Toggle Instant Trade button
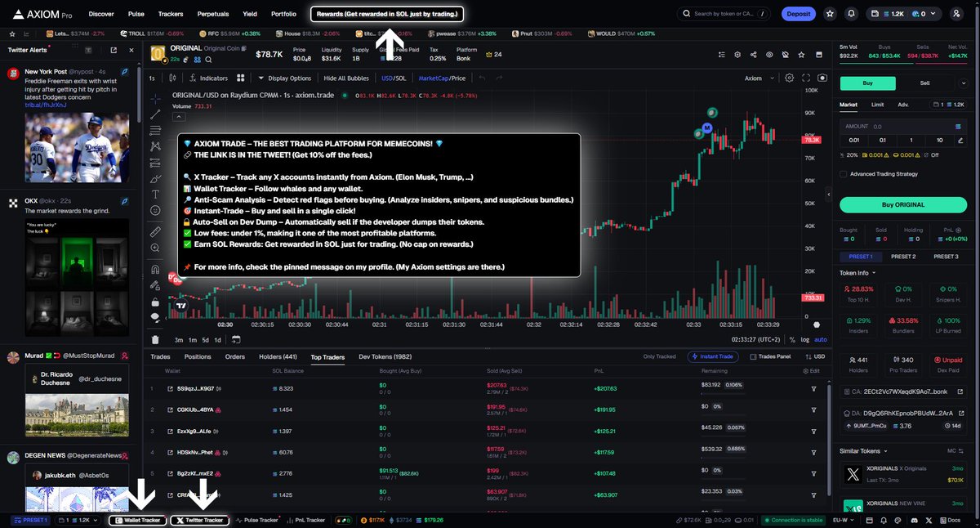This screenshot has width=980, height=528. pos(715,356)
